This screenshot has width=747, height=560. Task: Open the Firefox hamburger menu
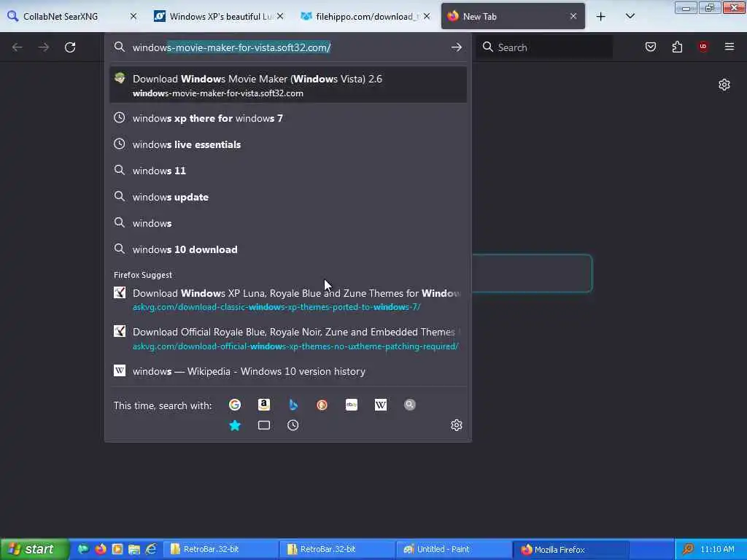[x=729, y=47]
